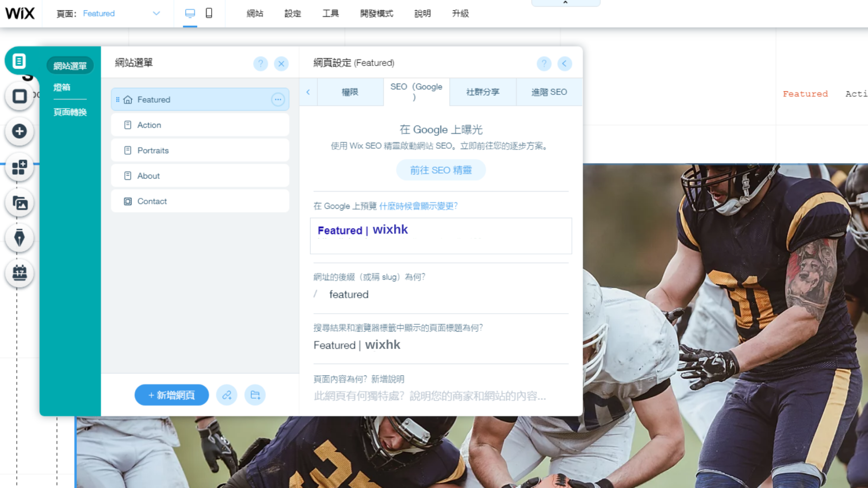Click the pen-shaped blog icon
This screenshot has width=868, height=488.
(20, 238)
